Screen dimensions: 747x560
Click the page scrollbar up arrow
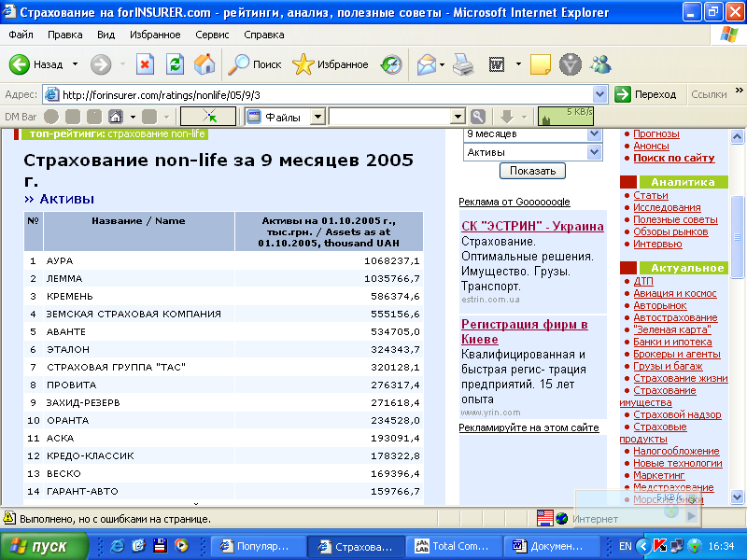(737, 137)
